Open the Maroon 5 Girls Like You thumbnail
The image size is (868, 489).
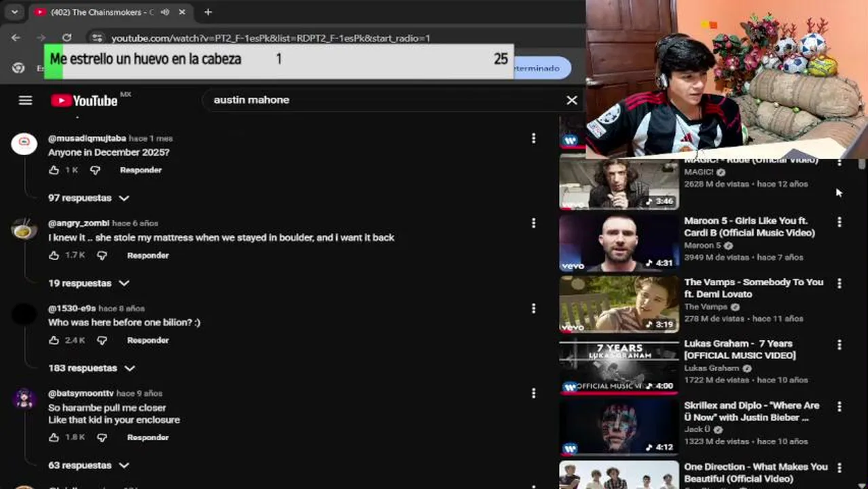point(619,242)
